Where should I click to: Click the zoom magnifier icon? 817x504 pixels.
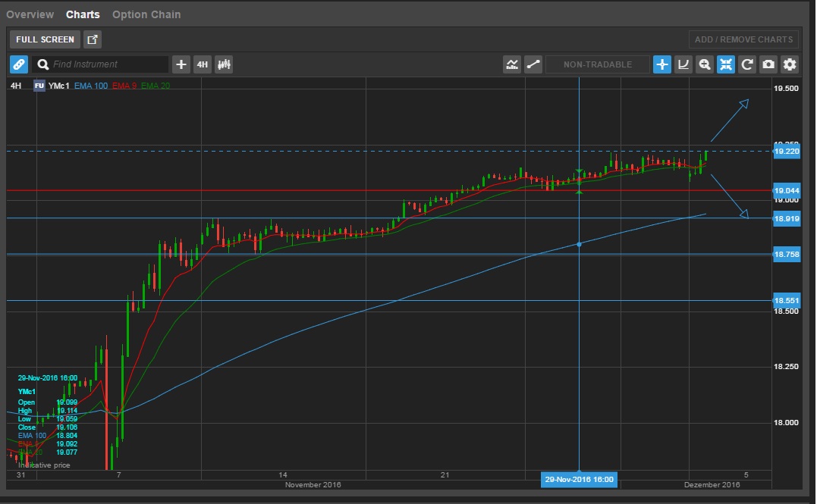pos(705,64)
